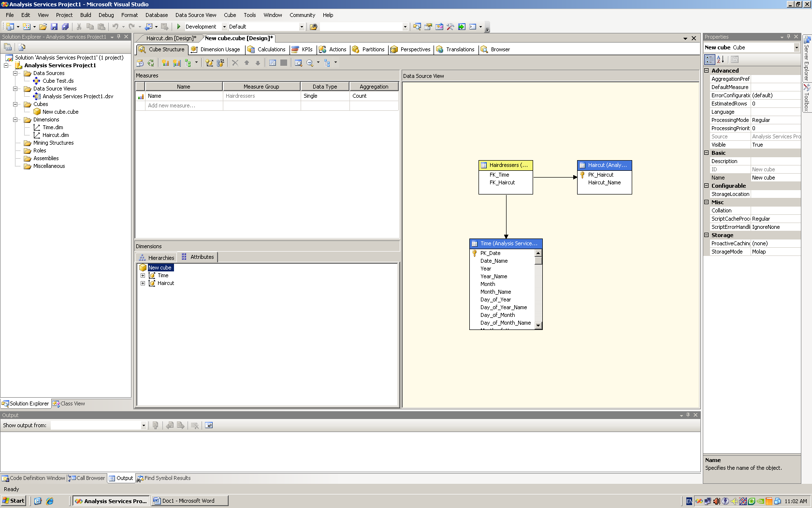Select the New cube.cube file in Solution Explorer
The image size is (812, 508).
(60, 112)
